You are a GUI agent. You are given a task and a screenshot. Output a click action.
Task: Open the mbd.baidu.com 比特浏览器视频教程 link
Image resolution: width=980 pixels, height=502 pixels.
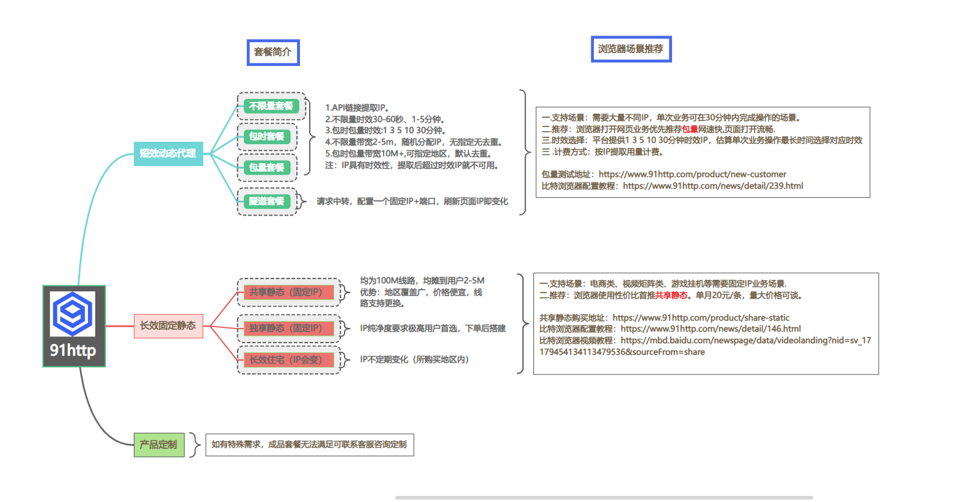(705, 346)
